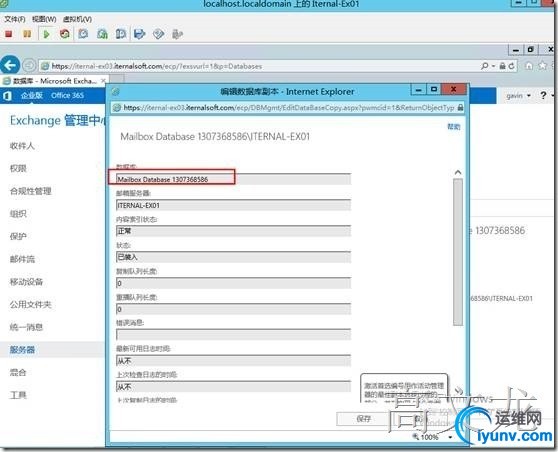Select 公用文件夹 in the left navigation
Image resolution: width=558 pixels, height=452 pixels.
tap(31, 305)
